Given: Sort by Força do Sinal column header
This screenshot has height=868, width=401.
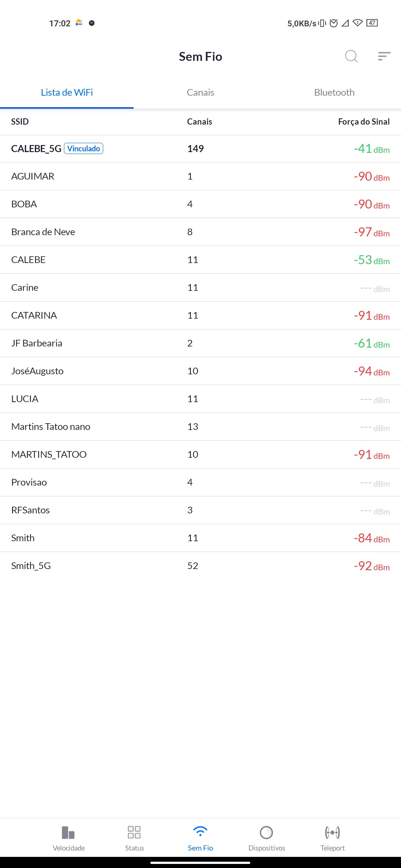Looking at the screenshot, I should pyautogui.click(x=363, y=122).
